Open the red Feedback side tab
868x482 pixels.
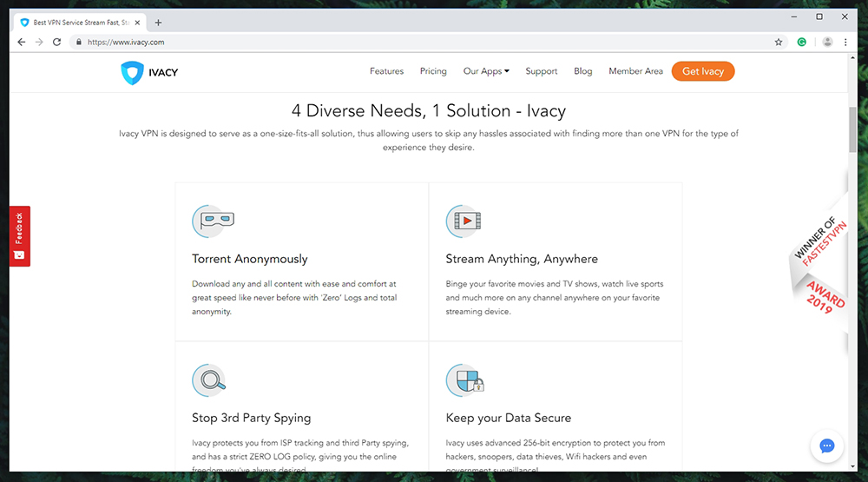pyautogui.click(x=19, y=236)
